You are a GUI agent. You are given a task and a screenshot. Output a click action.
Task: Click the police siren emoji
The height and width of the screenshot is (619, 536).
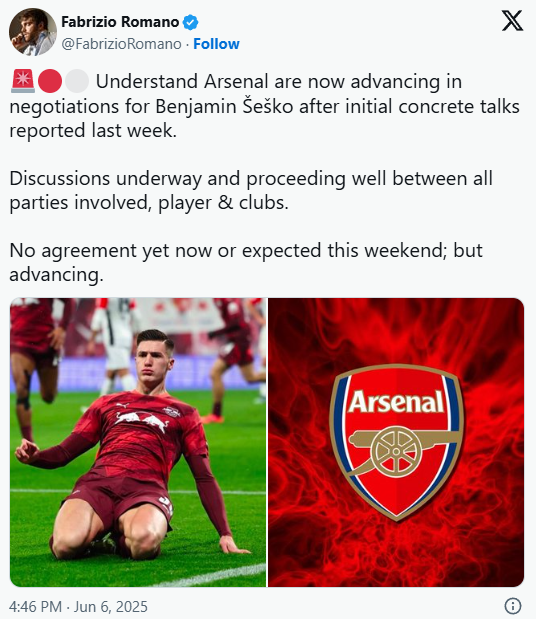(22, 81)
